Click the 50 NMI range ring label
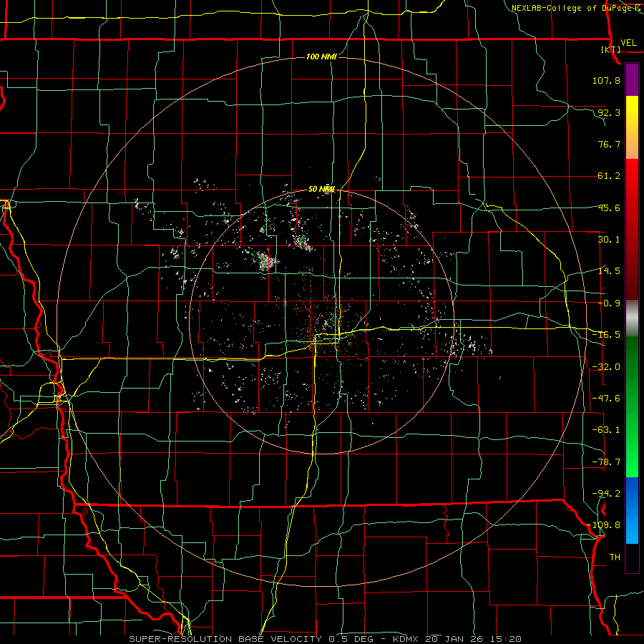 coord(322,189)
